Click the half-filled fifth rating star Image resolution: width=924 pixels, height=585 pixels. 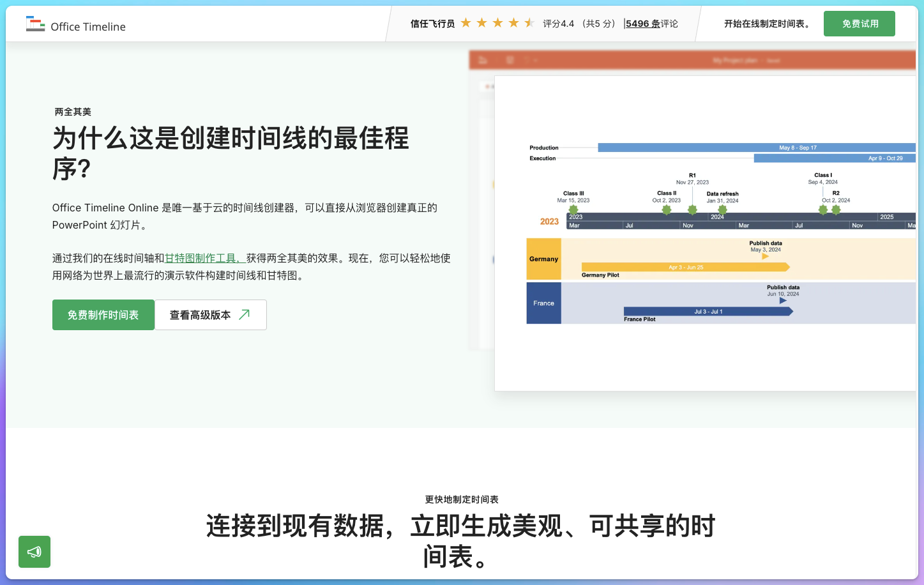pos(529,22)
